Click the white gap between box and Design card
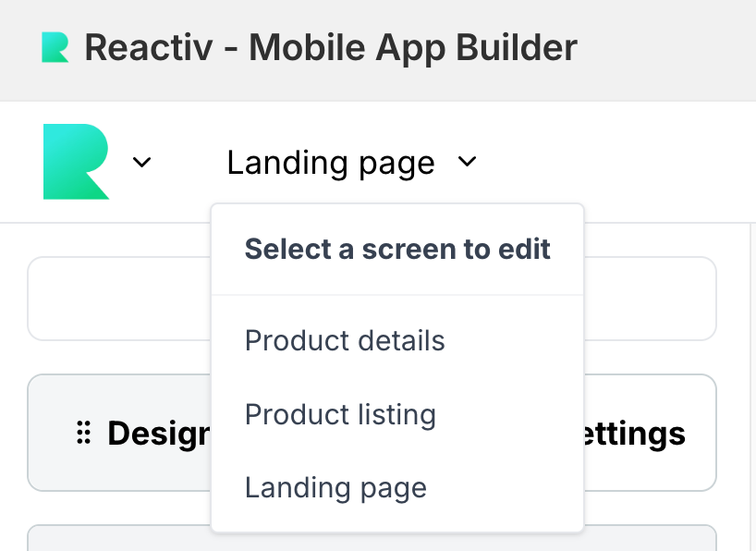Viewport: 756px width, 551px height. (x=120, y=358)
